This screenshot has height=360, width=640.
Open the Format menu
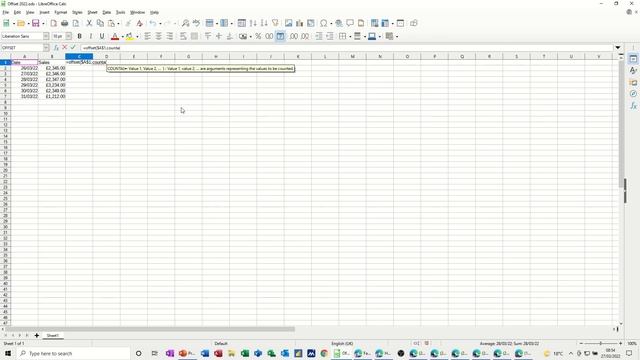tap(61, 12)
